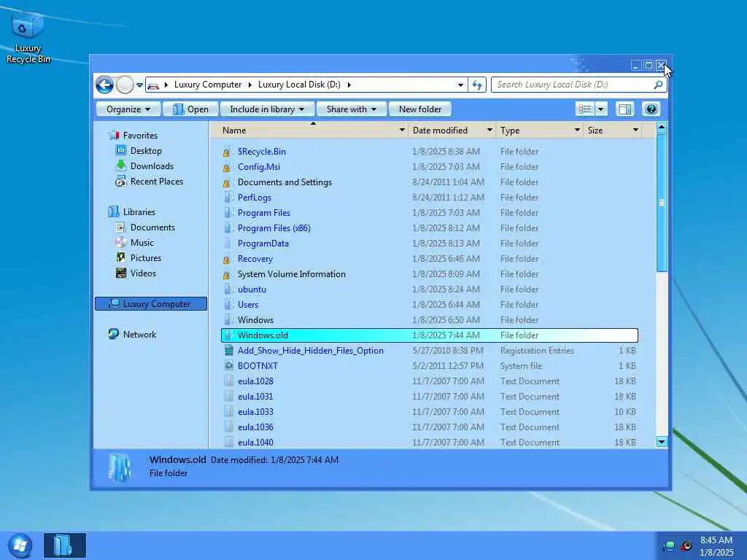This screenshot has height=560, width=747.
Task: Open the Size column filter dropdown
Action: click(635, 130)
